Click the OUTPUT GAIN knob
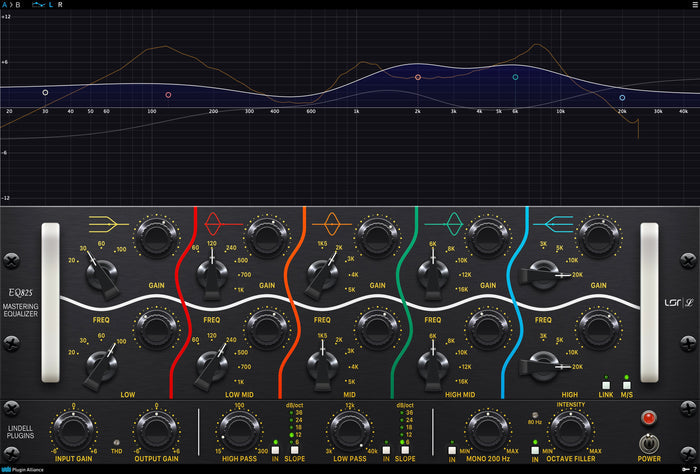Screen dimensions: 700x474 [x=156, y=430]
